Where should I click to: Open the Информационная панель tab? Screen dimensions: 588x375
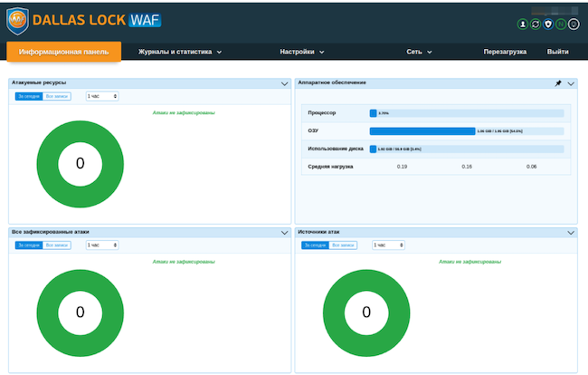[x=63, y=52]
